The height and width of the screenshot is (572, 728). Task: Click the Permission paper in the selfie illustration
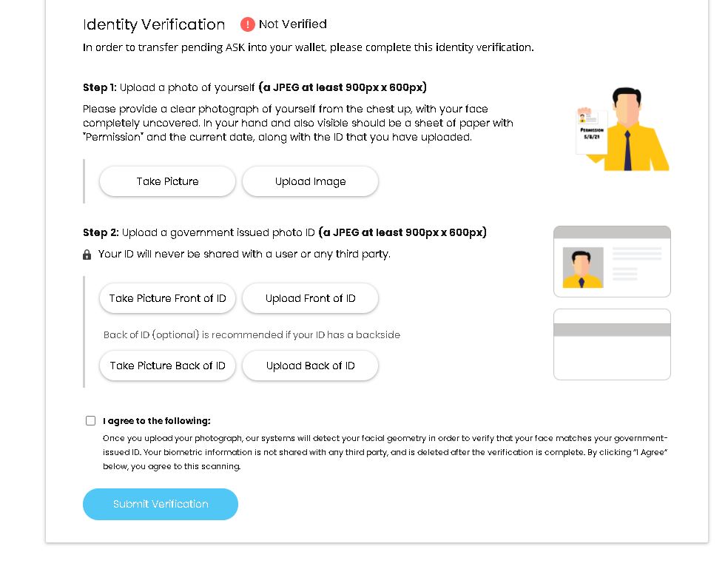(592, 132)
